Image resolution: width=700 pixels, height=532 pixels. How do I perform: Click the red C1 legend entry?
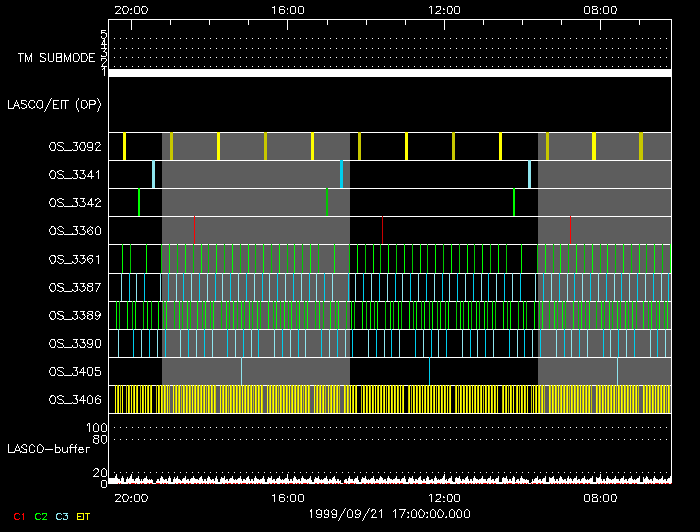(x=18, y=516)
